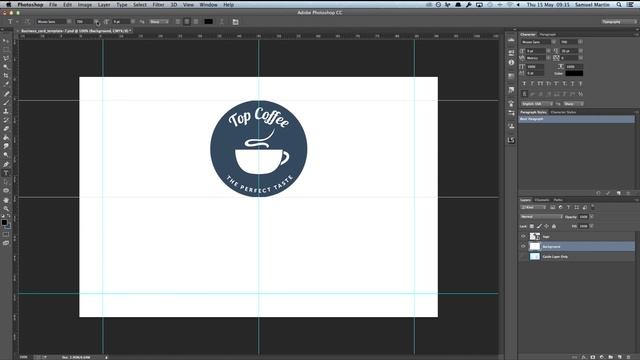Select the Eyedropper tool
The height and width of the screenshot is (360, 640).
coord(6,84)
